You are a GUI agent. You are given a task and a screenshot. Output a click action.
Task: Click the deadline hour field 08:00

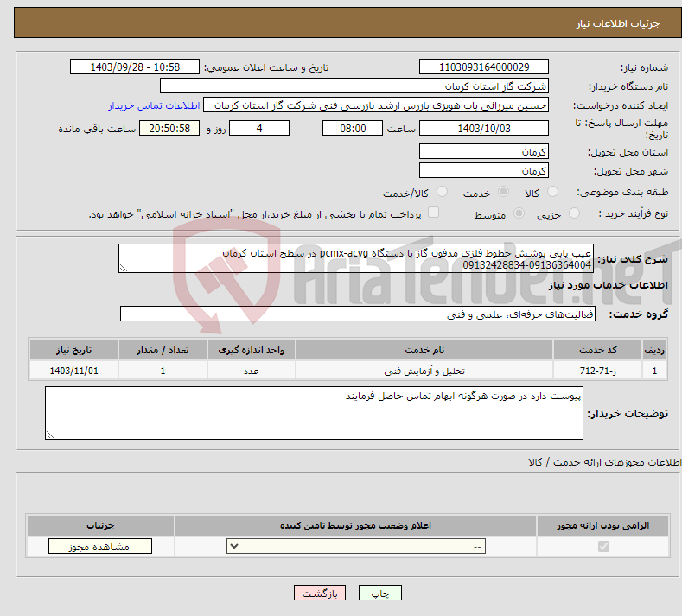[353, 128]
